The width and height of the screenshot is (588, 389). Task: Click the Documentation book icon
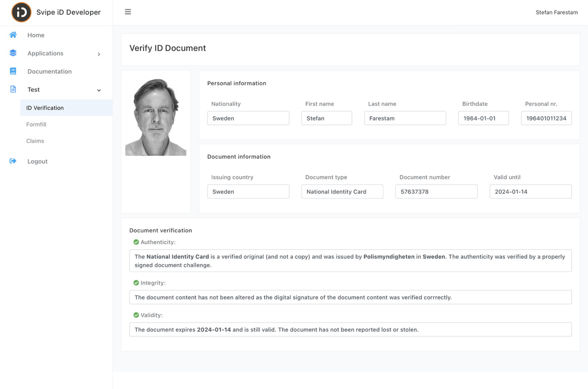click(13, 71)
